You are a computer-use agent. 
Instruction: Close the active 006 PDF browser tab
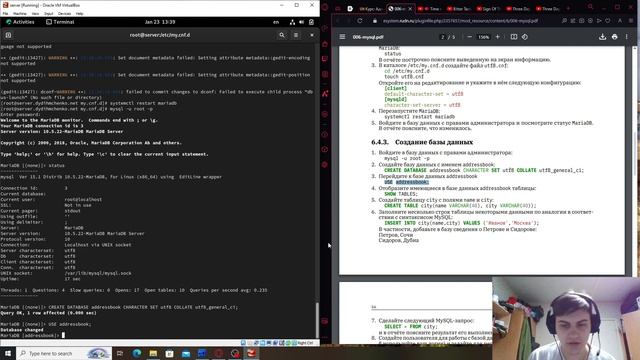411,9
